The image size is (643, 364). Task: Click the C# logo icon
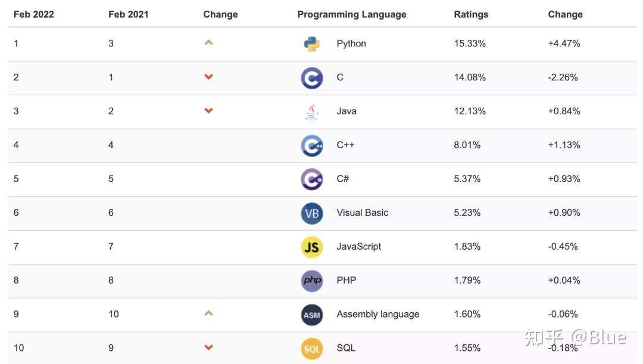311,179
